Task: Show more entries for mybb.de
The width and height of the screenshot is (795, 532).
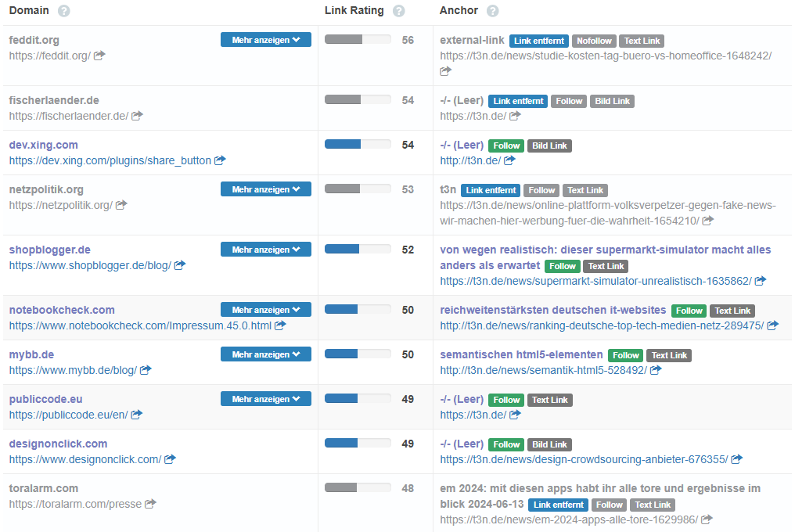Action: (x=266, y=354)
